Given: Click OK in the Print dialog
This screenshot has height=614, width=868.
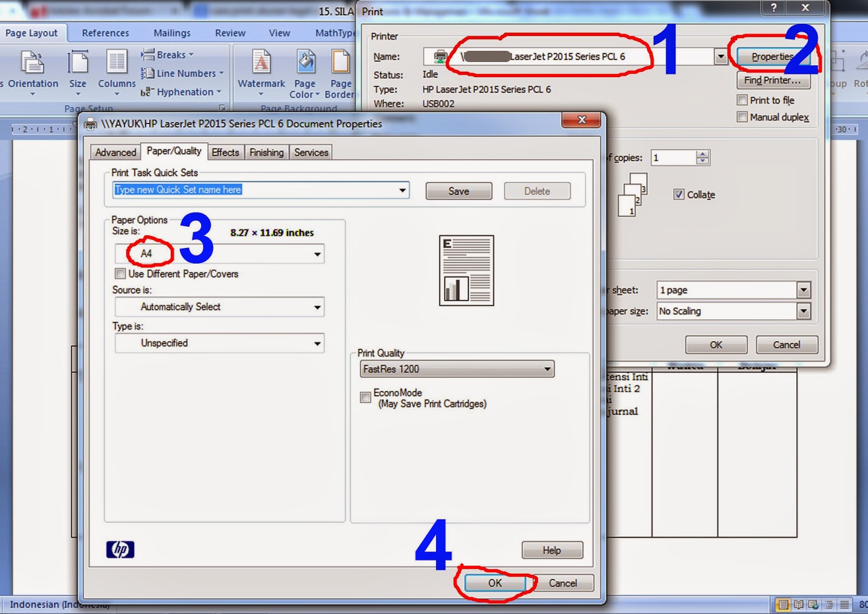Looking at the screenshot, I should (716, 345).
